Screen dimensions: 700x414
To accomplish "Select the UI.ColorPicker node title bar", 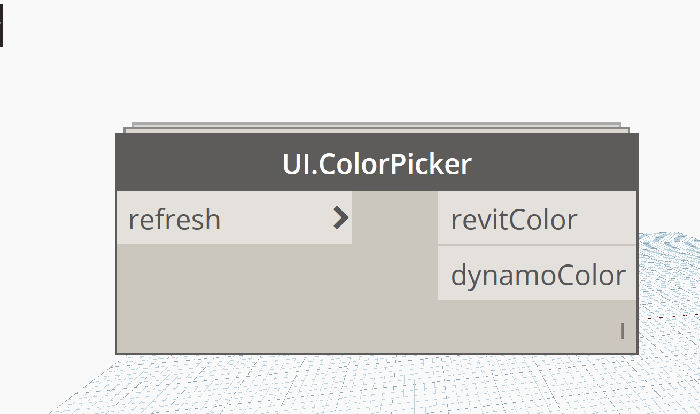I will [x=376, y=163].
